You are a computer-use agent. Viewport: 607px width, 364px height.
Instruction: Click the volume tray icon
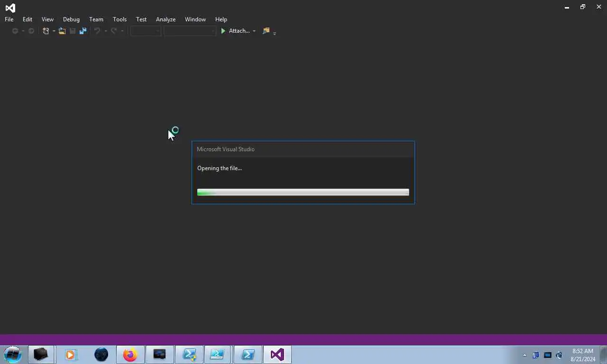pos(559,355)
